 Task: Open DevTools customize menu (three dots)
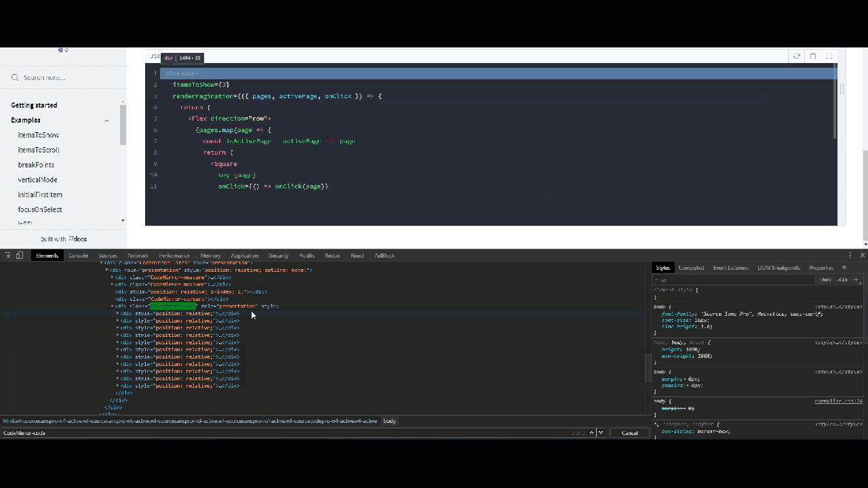[x=850, y=256]
